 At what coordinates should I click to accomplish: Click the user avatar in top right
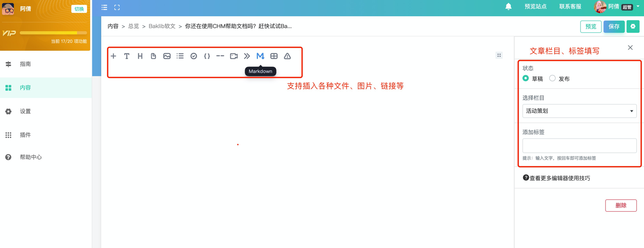coord(600,7)
